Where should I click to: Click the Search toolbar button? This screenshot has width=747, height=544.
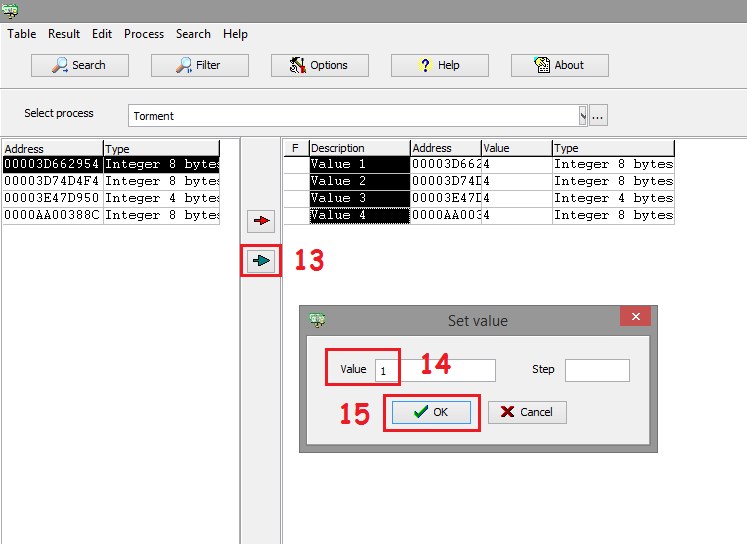(80, 65)
